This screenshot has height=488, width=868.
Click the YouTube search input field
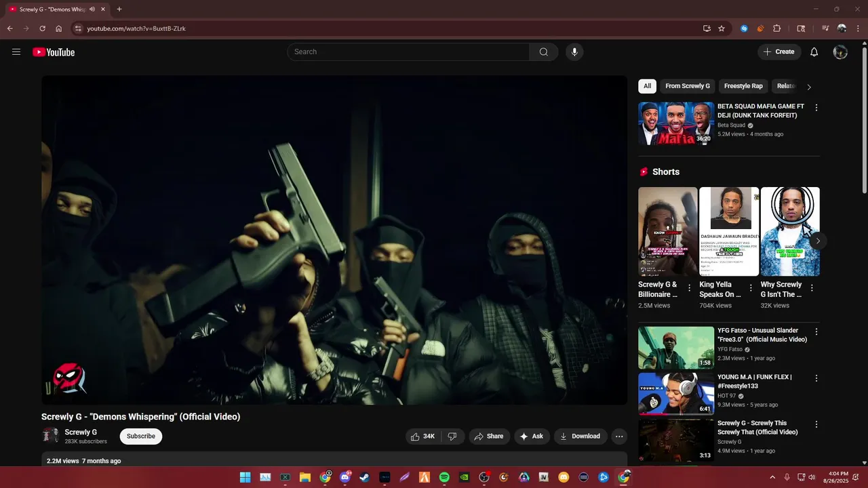pyautogui.click(x=408, y=52)
